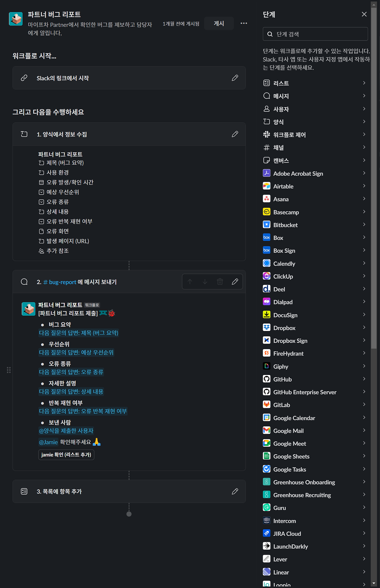Click the steps panel vertical scrollbar
This screenshot has height=588, width=380.
coord(374,178)
